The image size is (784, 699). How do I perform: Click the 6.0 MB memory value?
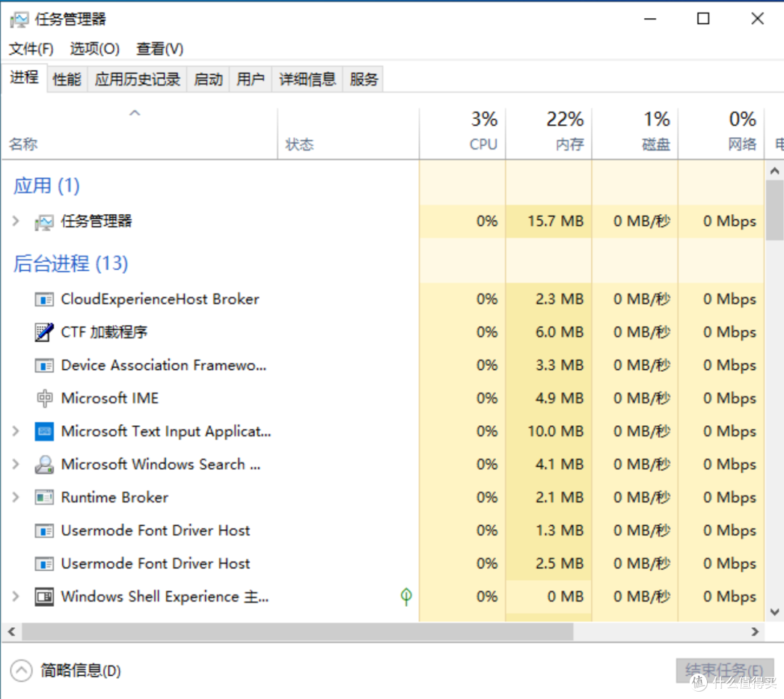[x=560, y=332]
